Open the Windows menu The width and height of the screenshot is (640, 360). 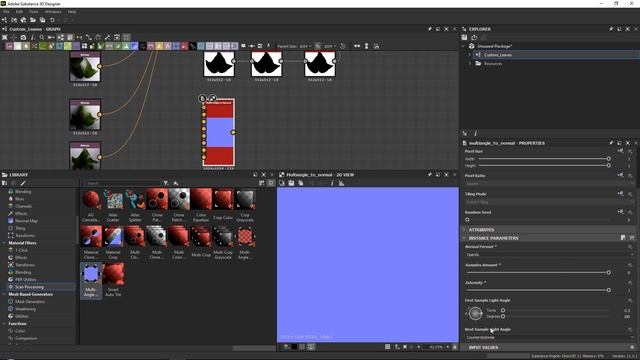coord(53,12)
